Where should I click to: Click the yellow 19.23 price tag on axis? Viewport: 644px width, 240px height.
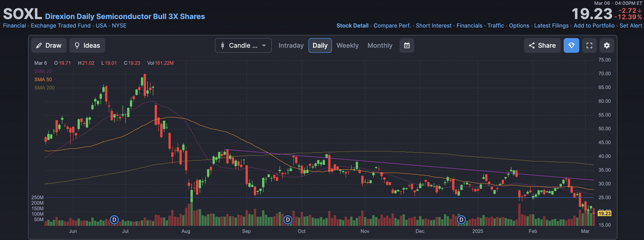click(604, 214)
